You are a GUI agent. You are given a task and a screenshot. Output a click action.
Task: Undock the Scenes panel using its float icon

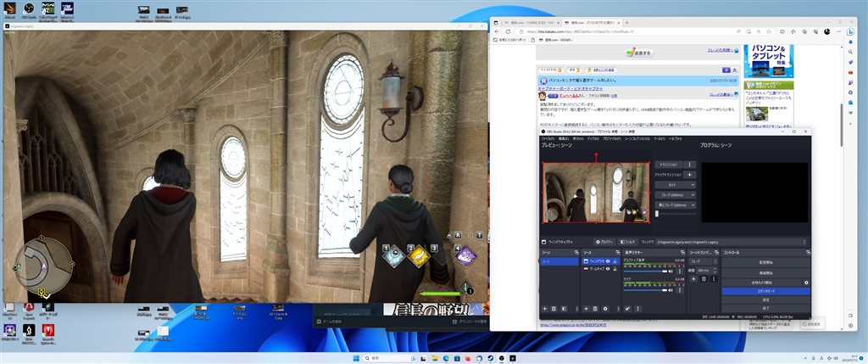pyautogui.click(x=576, y=252)
